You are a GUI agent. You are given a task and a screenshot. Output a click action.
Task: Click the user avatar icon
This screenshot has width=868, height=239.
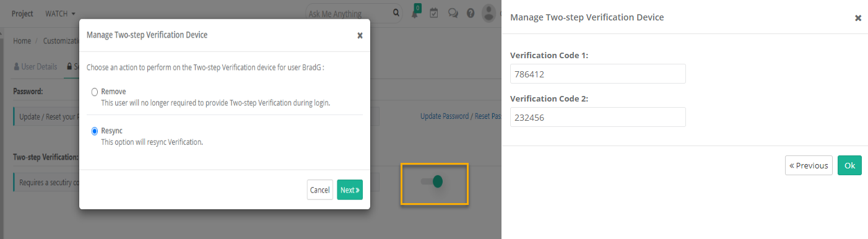tap(489, 13)
